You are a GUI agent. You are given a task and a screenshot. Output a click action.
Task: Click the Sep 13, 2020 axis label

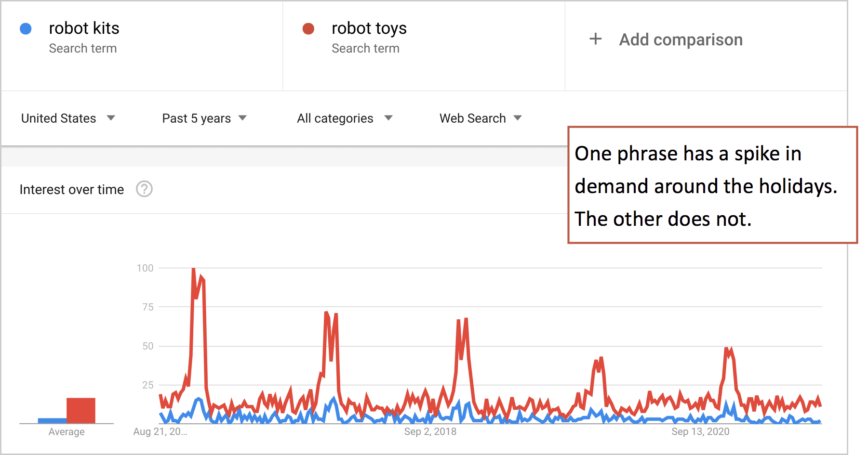pyautogui.click(x=700, y=431)
